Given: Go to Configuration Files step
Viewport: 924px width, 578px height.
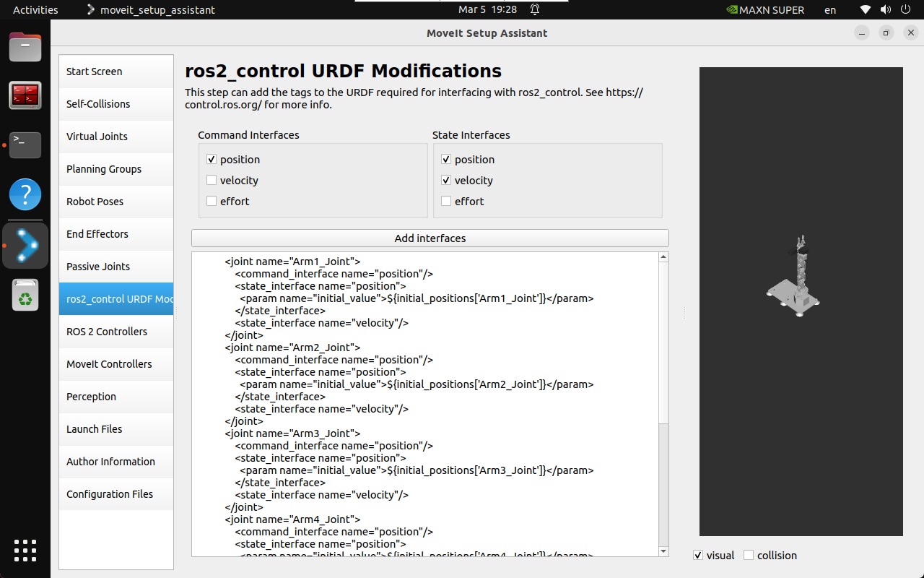Looking at the screenshot, I should click(x=116, y=494).
